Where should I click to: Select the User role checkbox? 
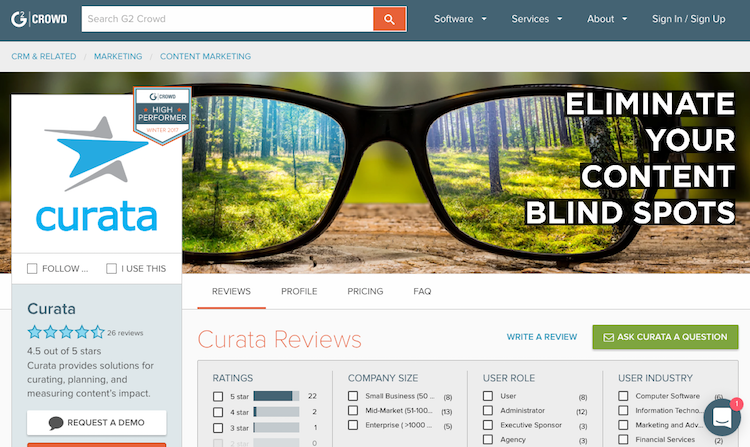(488, 396)
